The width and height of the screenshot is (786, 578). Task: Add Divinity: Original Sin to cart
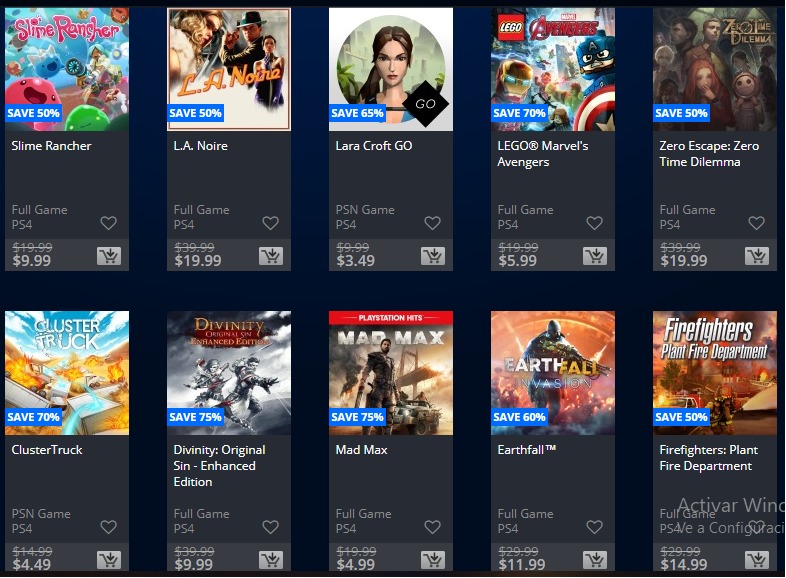[x=271, y=560]
